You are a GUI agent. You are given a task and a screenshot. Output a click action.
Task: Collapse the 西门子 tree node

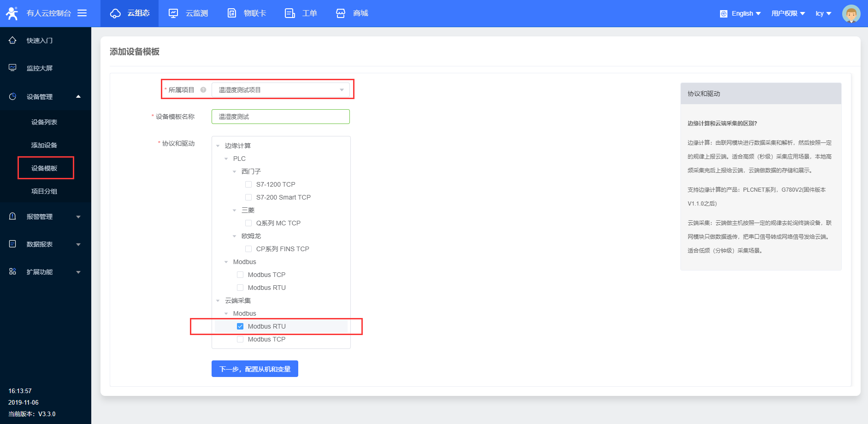tap(235, 171)
